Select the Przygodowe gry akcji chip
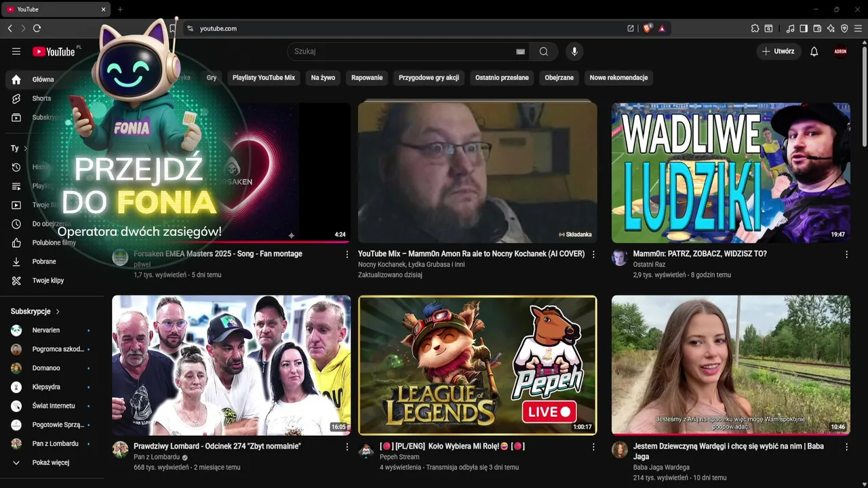Screen dimensions: 868x488 point(429,77)
